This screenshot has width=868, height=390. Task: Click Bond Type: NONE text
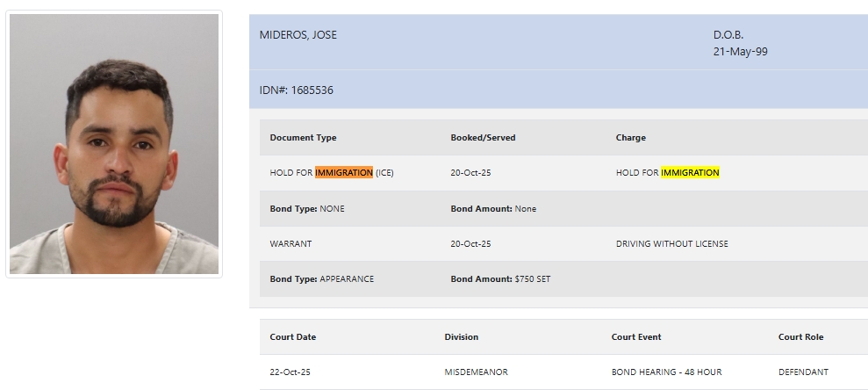(307, 209)
